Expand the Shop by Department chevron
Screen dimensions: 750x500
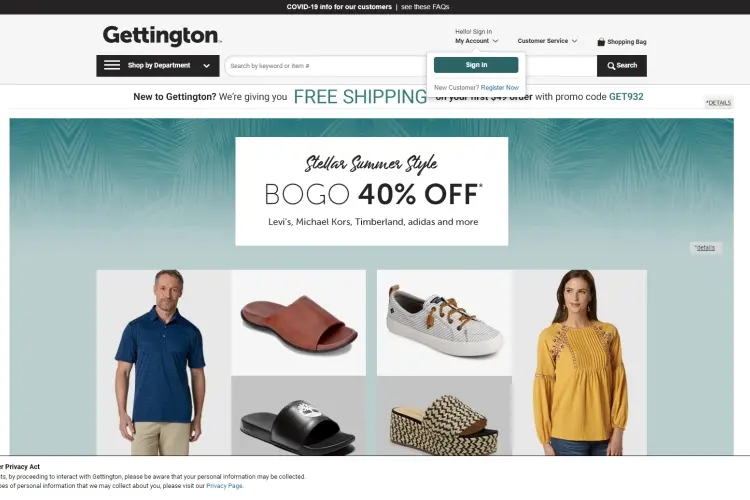coord(207,66)
